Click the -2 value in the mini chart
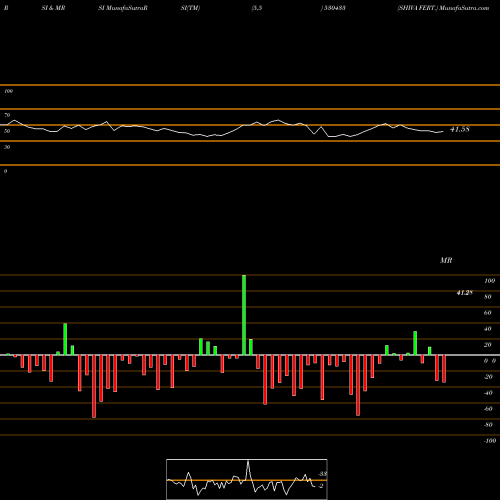The height and width of the screenshot is (500, 500). 320,486
